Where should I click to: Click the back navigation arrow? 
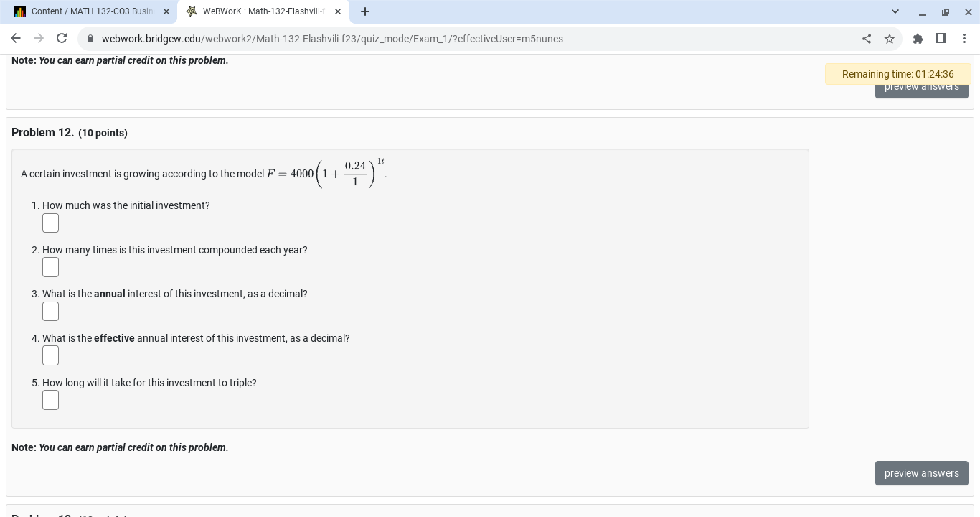pyautogui.click(x=16, y=39)
